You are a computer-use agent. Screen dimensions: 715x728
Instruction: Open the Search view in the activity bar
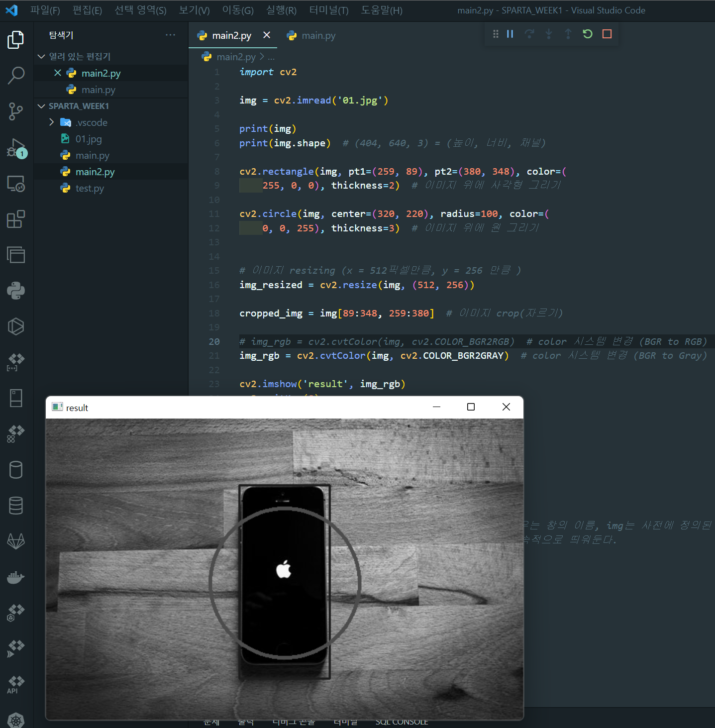[x=16, y=76]
